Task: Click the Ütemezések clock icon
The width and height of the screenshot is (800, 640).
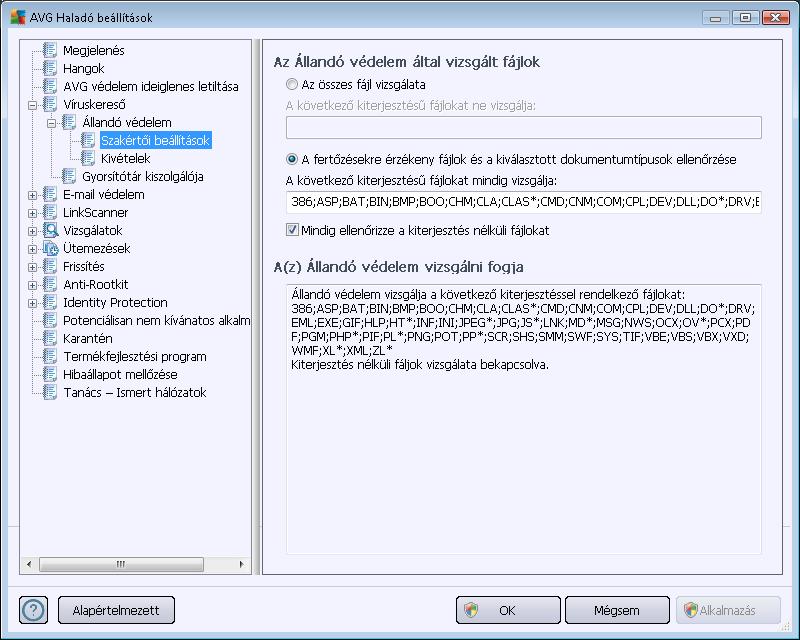Action: [x=50, y=248]
